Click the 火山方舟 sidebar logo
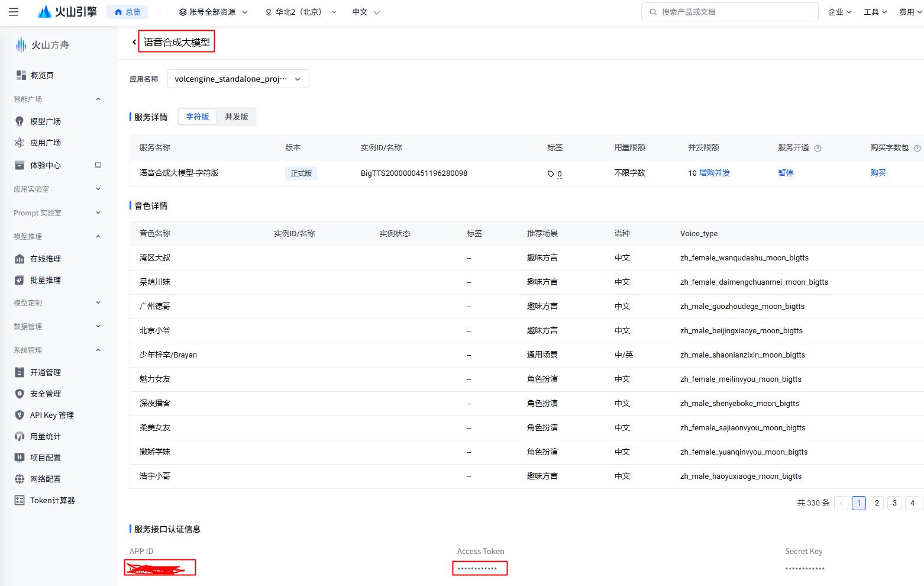 (43, 45)
